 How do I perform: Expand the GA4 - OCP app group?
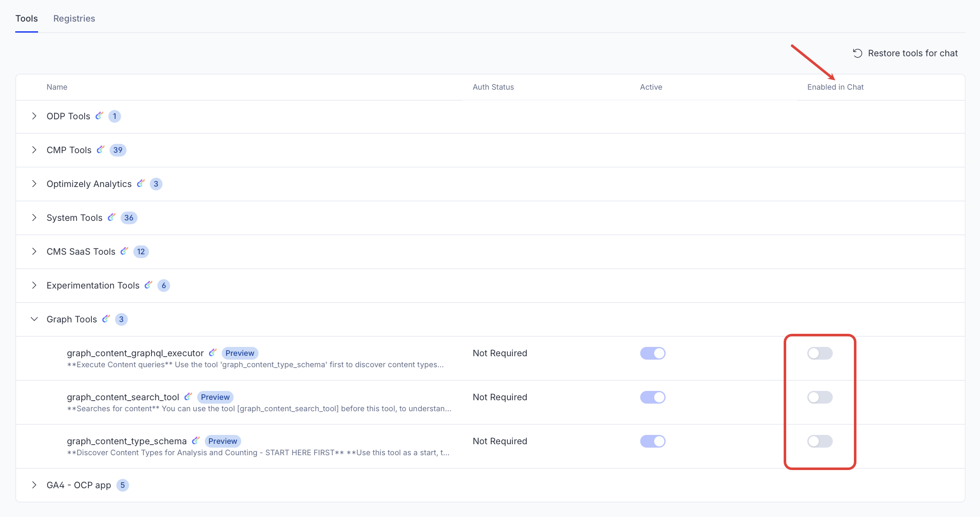click(34, 485)
